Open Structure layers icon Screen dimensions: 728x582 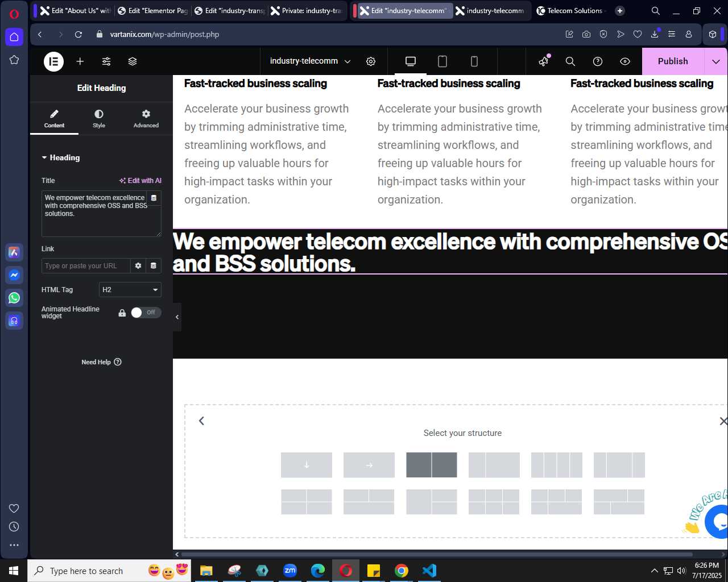(133, 61)
